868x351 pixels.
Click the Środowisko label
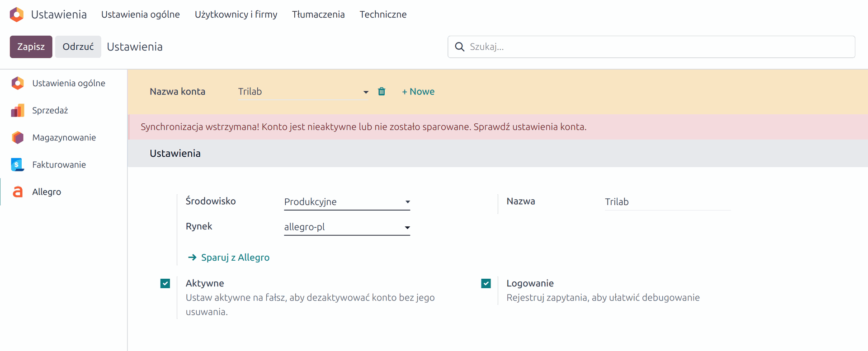211,201
